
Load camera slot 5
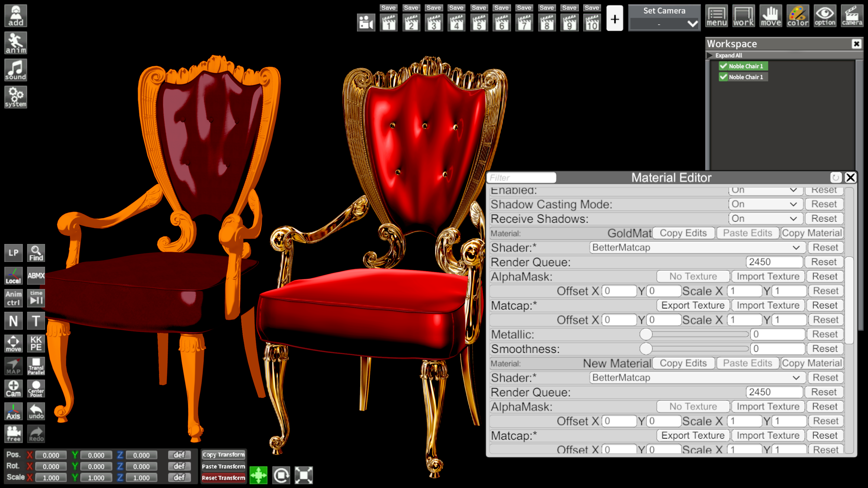[x=479, y=23]
